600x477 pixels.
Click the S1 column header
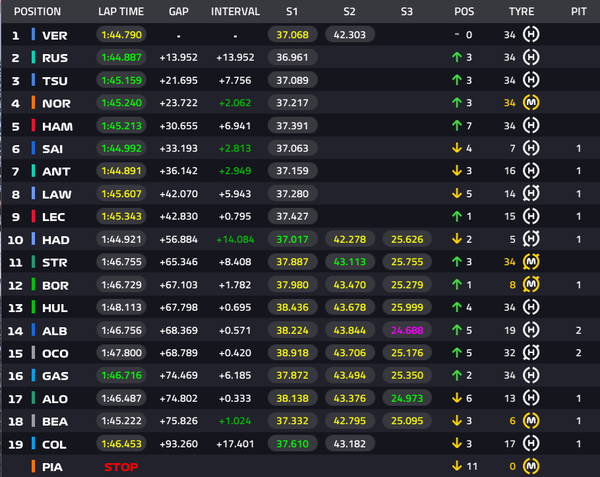coord(292,11)
